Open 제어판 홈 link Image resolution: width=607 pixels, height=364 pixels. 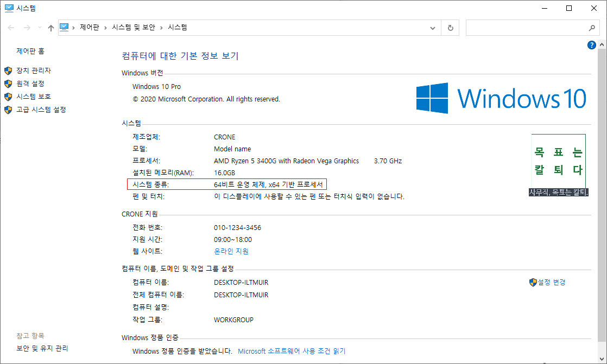(x=30, y=51)
